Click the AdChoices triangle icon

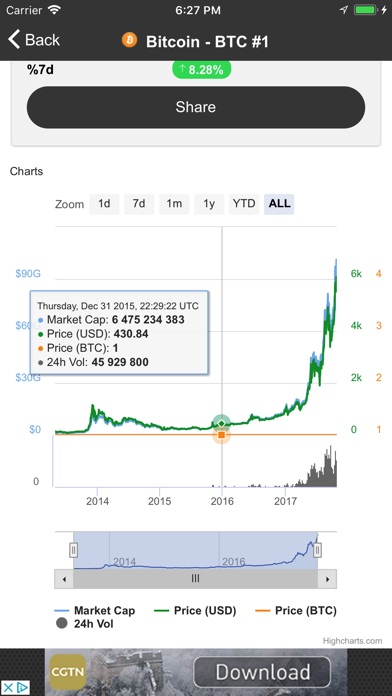click(23, 688)
